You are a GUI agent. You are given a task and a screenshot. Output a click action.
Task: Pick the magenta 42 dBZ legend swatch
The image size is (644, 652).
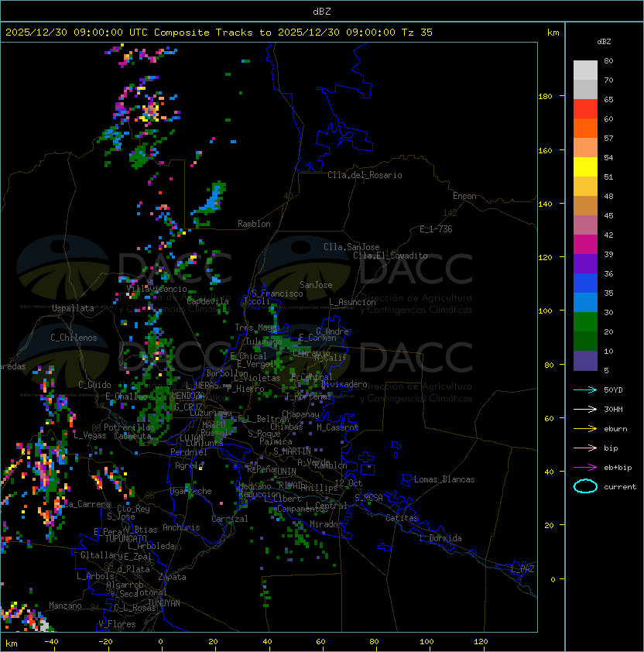(585, 244)
